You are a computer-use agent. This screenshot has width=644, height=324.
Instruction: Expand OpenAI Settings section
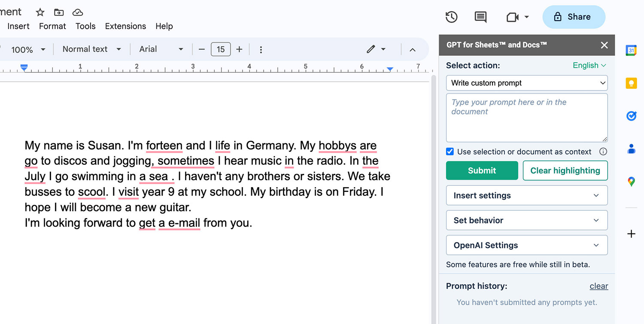coord(527,245)
